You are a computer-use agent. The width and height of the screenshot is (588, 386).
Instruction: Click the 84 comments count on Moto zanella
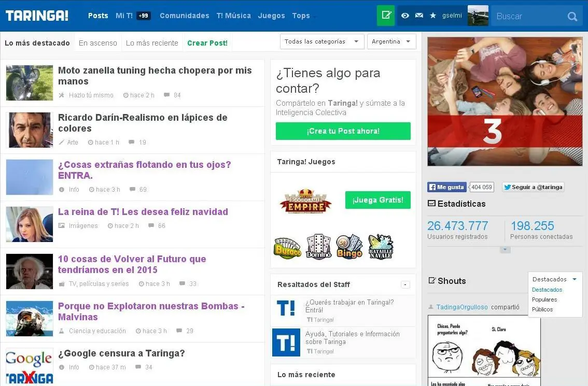pos(177,95)
